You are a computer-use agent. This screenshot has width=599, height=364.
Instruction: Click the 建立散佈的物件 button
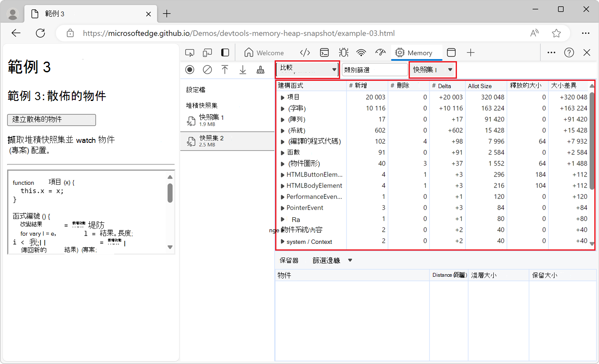click(x=51, y=120)
